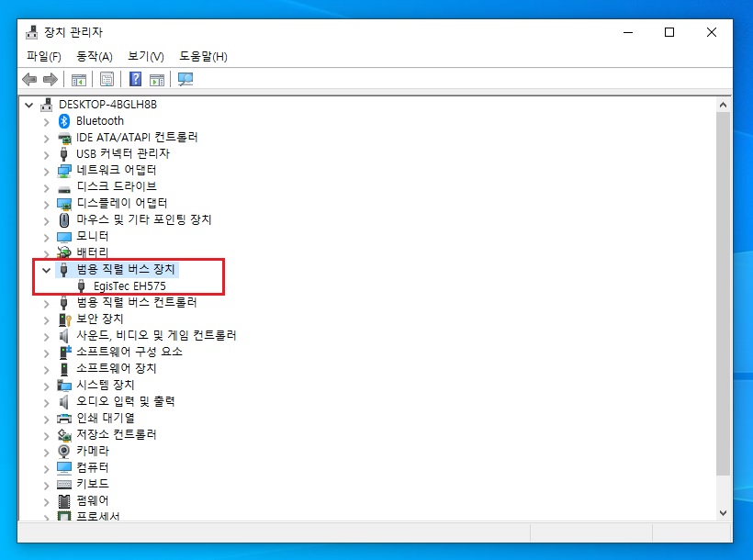Click the speaker icon beside 사운드, 비디오 및 게임 컨트롤러

(x=64, y=336)
